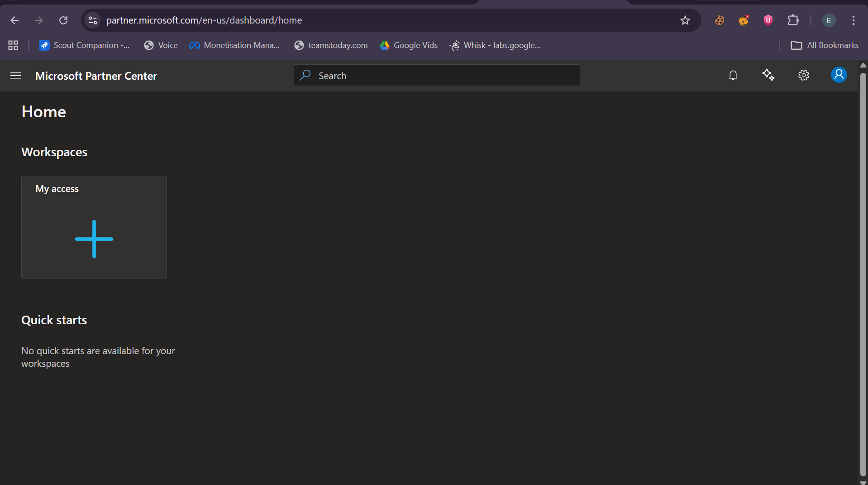Click Microsoft Partner Center title
The height and width of the screenshot is (485, 868).
click(x=96, y=76)
